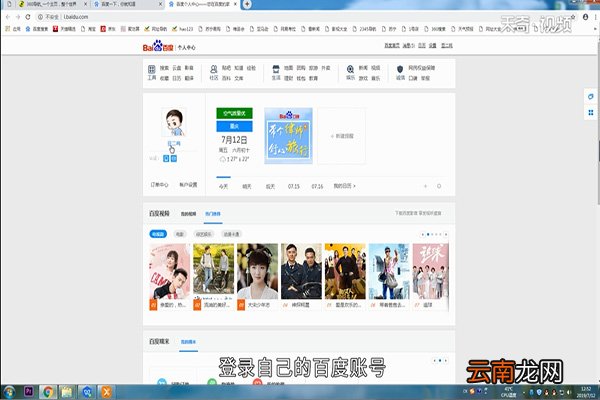This screenshot has height=400, width=600.
Task: Select the 综艺娱乐 category pill
Action: (x=204, y=234)
